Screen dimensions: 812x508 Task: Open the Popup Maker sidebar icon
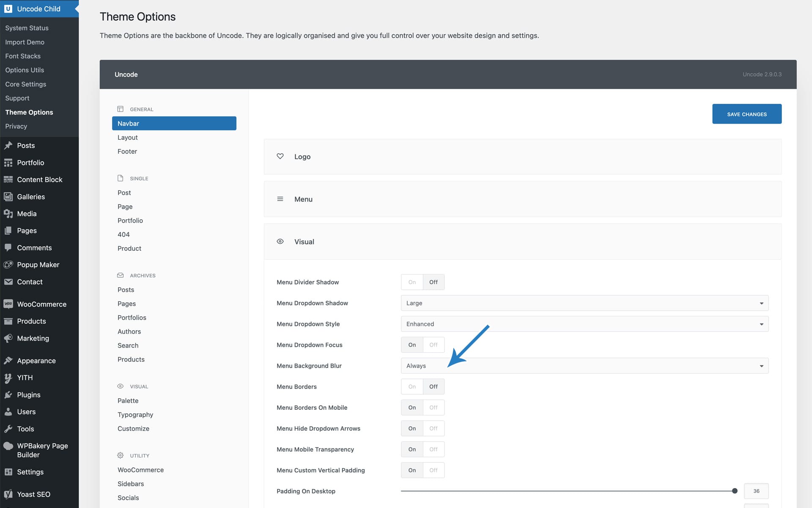point(8,265)
